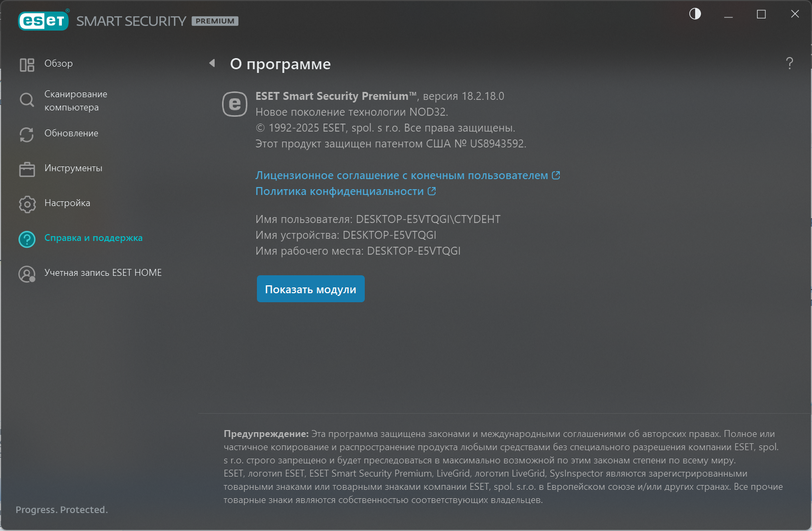The height and width of the screenshot is (531, 812).
Task: Open the «Сканирование компьютера» menu item
Action: tap(76, 100)
